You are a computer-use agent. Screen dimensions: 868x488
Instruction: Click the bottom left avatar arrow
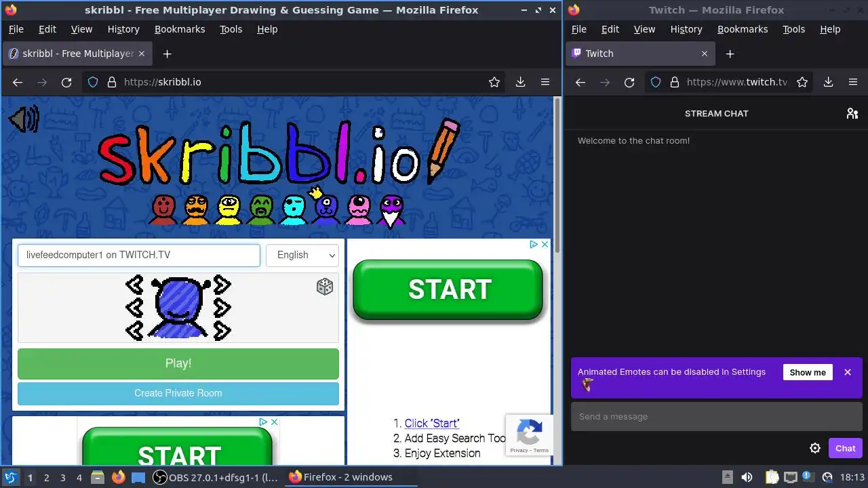point(134,331)
